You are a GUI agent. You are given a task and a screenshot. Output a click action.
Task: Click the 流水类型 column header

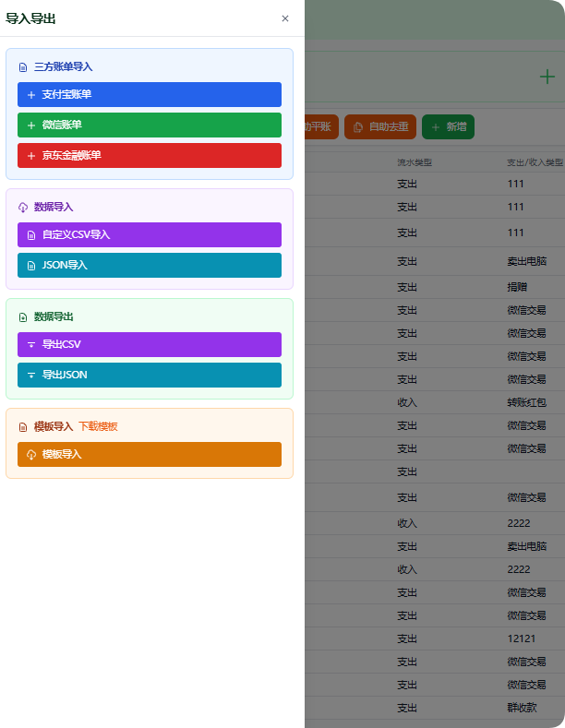point(415,162)
